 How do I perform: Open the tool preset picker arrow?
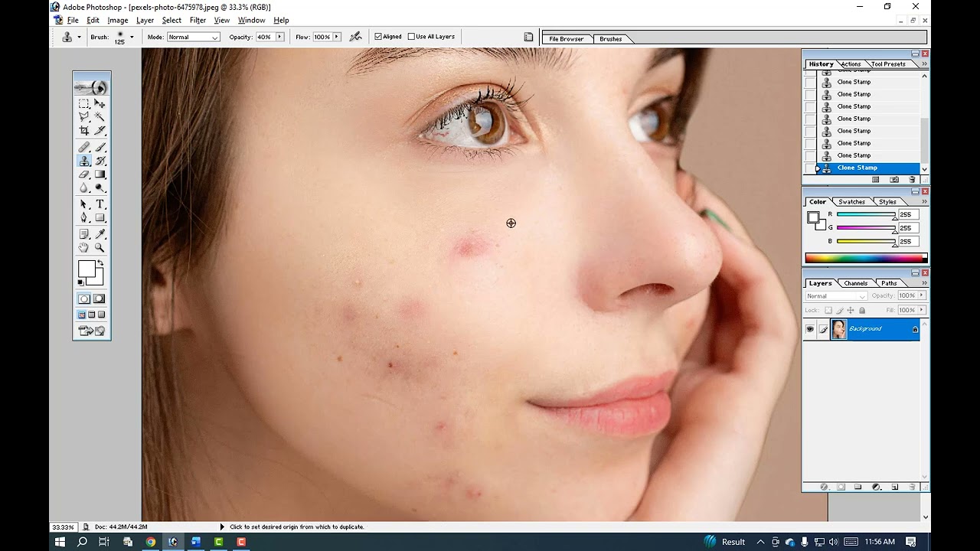click(x=79, y=37)
